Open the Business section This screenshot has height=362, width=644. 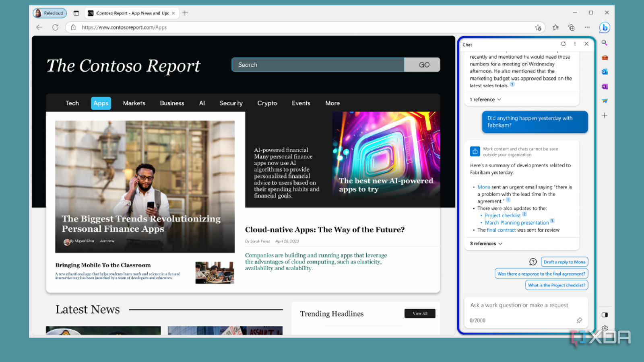coord(172,103)
